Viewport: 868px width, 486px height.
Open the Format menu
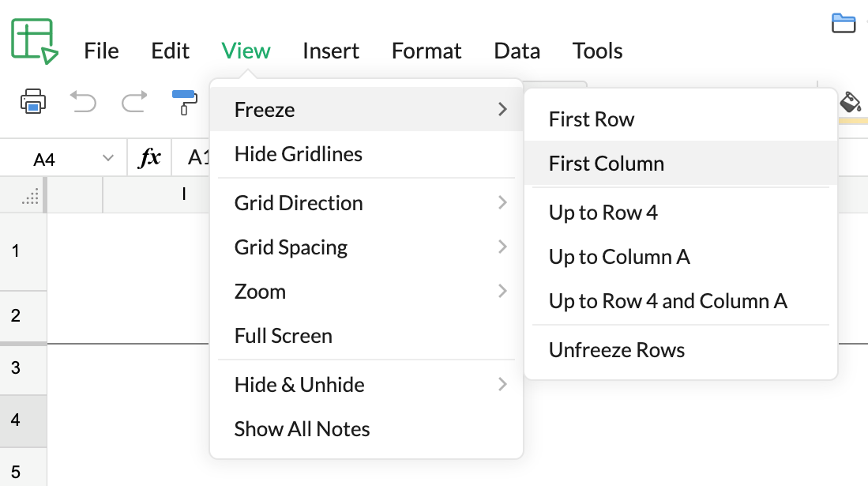tap(426, 51)
